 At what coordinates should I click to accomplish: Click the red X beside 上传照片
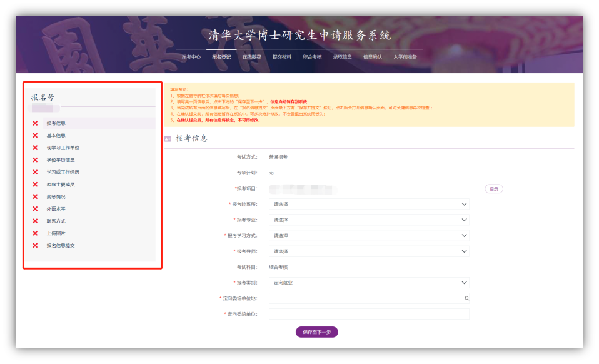point(35,233)
